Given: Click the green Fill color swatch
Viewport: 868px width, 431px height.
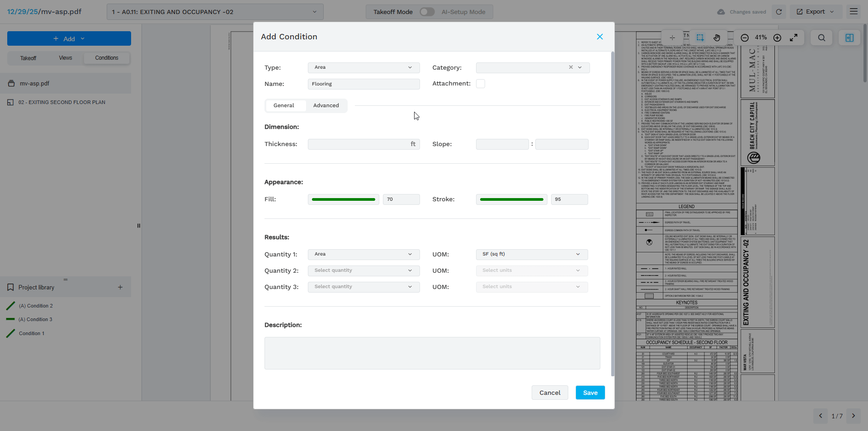Looking at the screenshot, I should (343, 199).
